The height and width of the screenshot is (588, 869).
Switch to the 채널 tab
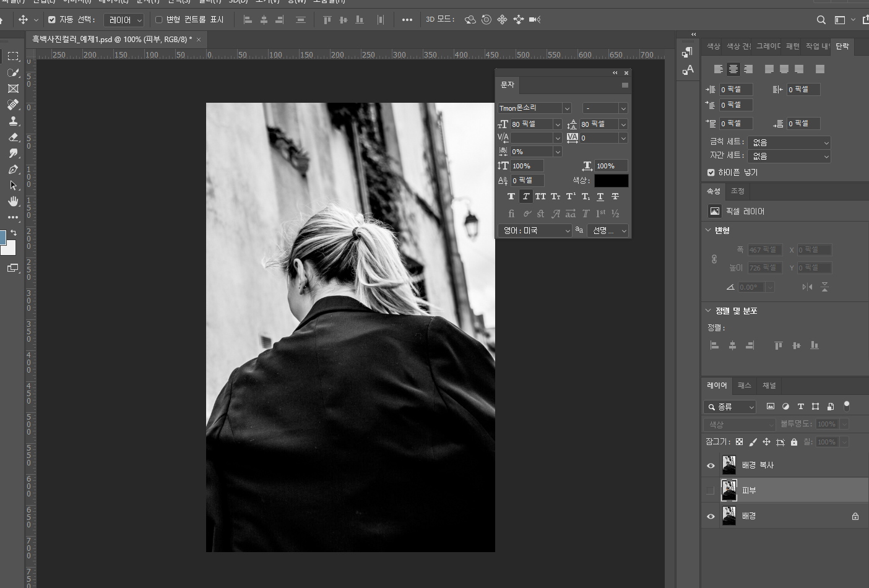point(769,386)
